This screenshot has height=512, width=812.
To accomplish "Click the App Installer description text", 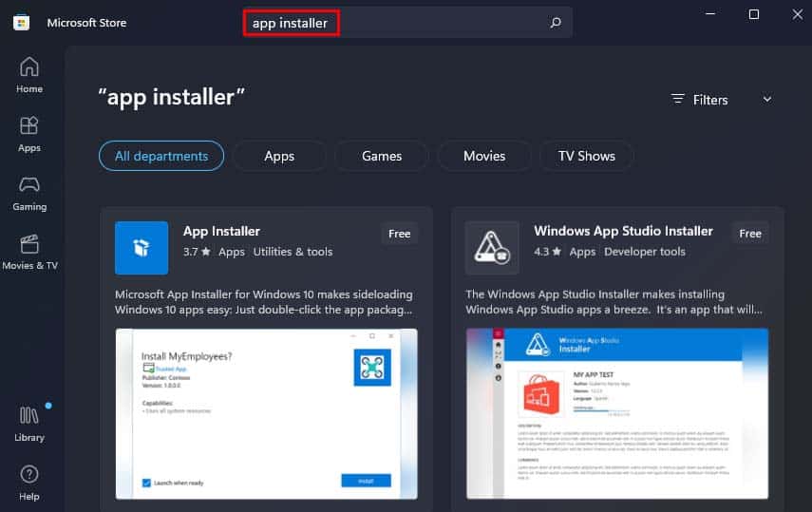I will pyautogui.click(x=264, y=302).
